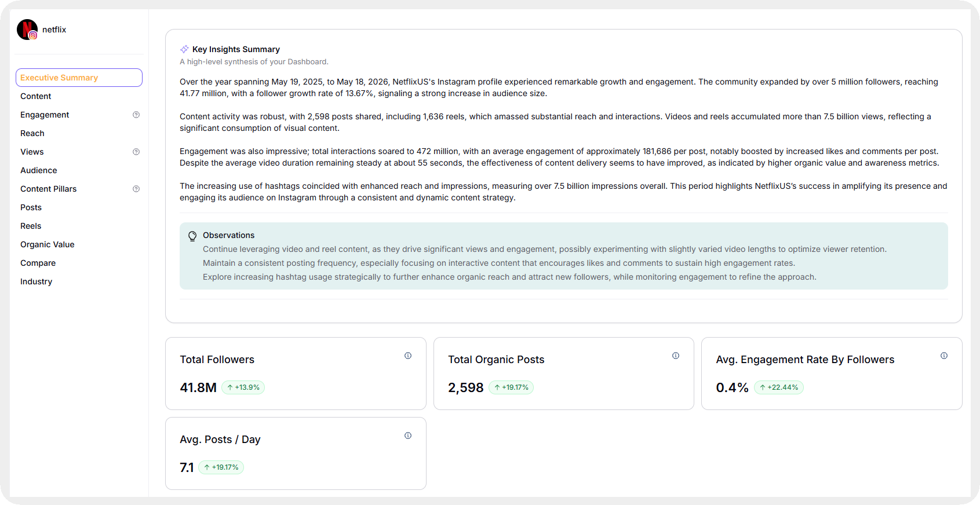Click the +19.17% badge beside 2,598
Image resolution: width=980 pixels, height=505 pixels.
point(511,387)
